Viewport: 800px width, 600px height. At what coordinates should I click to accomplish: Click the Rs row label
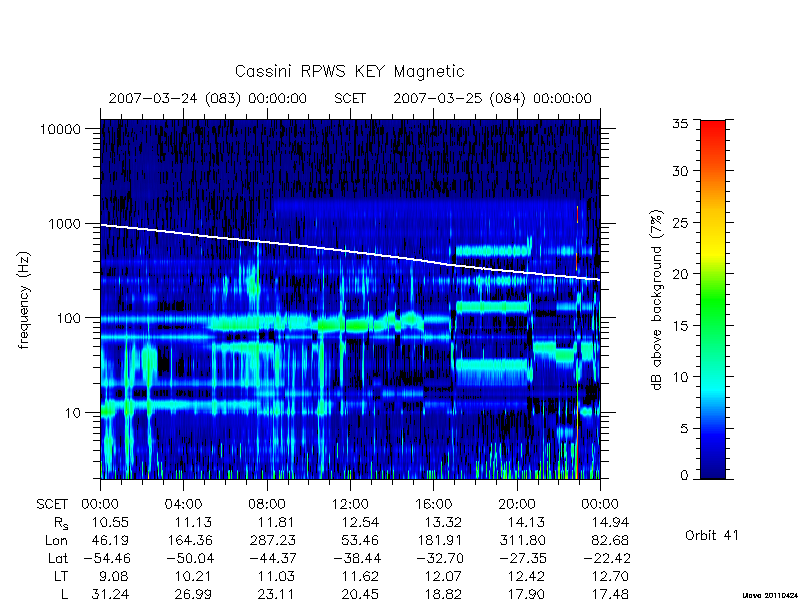[x=61, y=523]
